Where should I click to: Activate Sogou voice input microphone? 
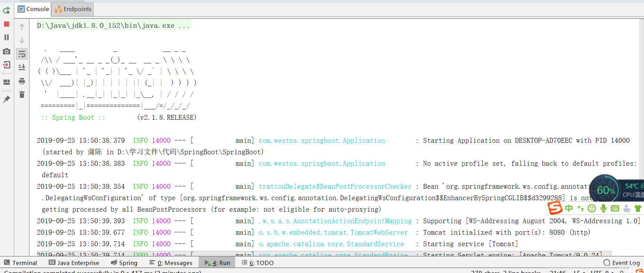click(x=603, y=209)
